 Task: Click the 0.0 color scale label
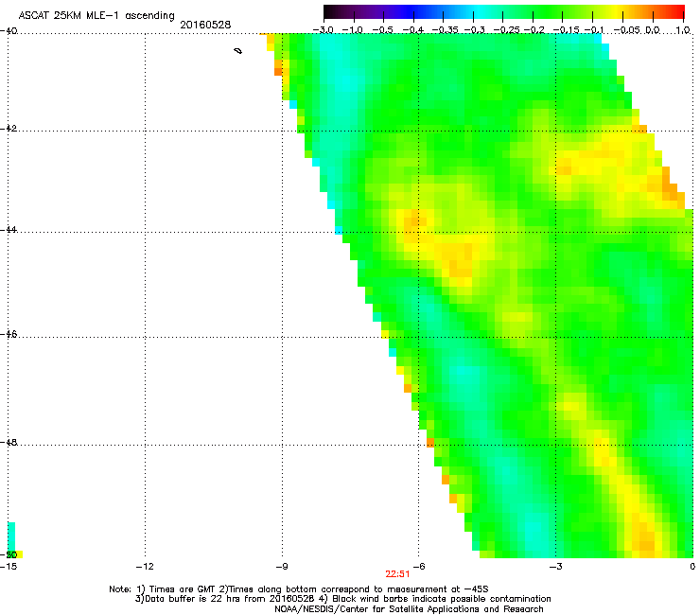[653, 30]
